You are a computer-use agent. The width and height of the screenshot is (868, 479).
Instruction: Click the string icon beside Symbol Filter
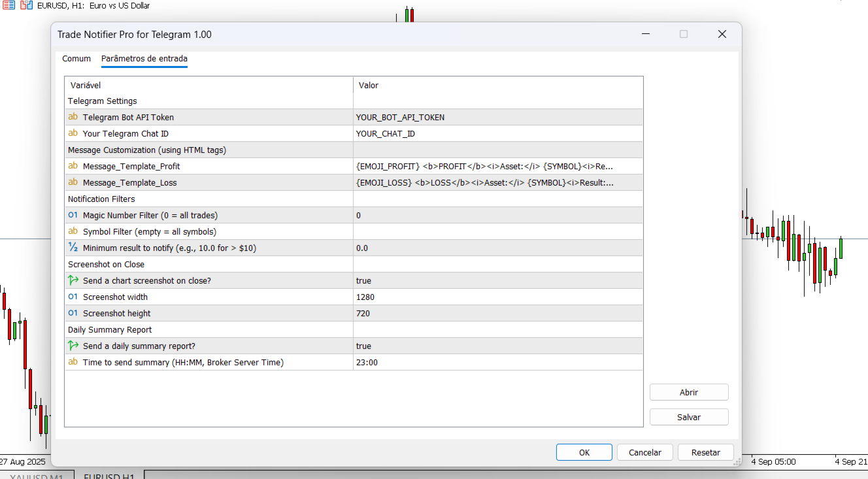[73, 231]
